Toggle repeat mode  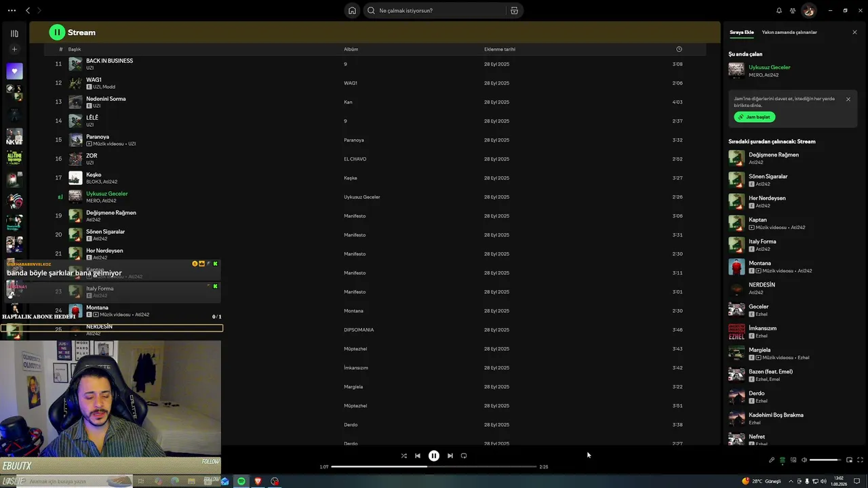(x=464, y=455)
